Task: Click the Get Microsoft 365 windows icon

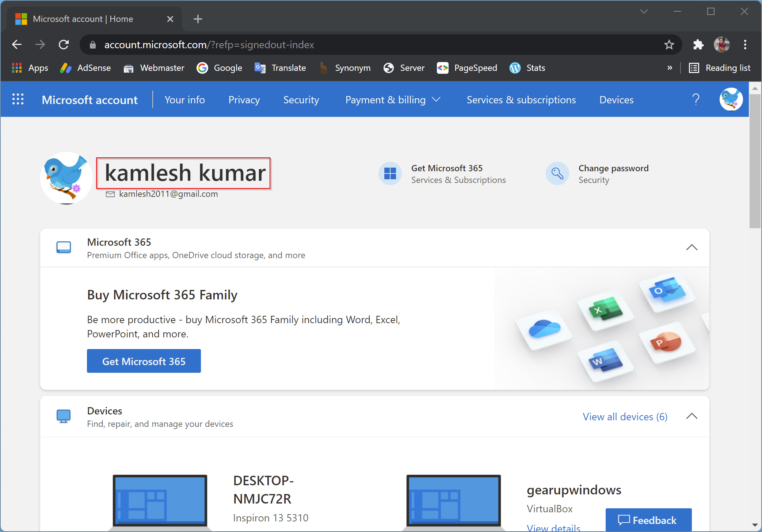Action: click(x=390, y=173)
